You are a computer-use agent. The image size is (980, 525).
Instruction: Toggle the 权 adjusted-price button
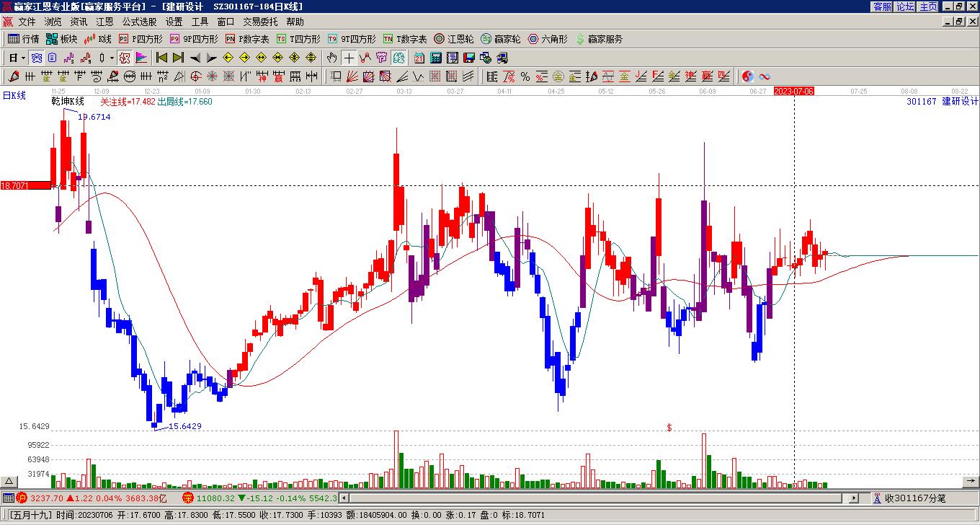point(124,58)
